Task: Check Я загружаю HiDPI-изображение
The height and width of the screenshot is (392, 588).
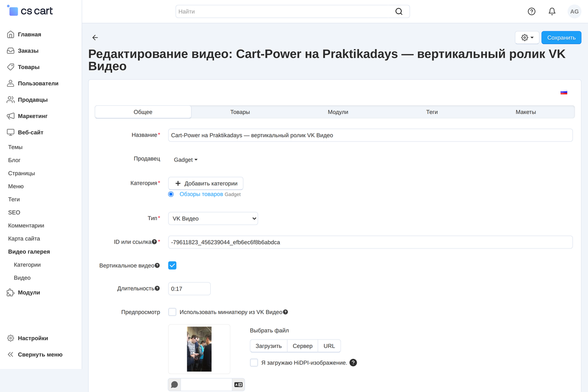Action: (x=254, y=363)
